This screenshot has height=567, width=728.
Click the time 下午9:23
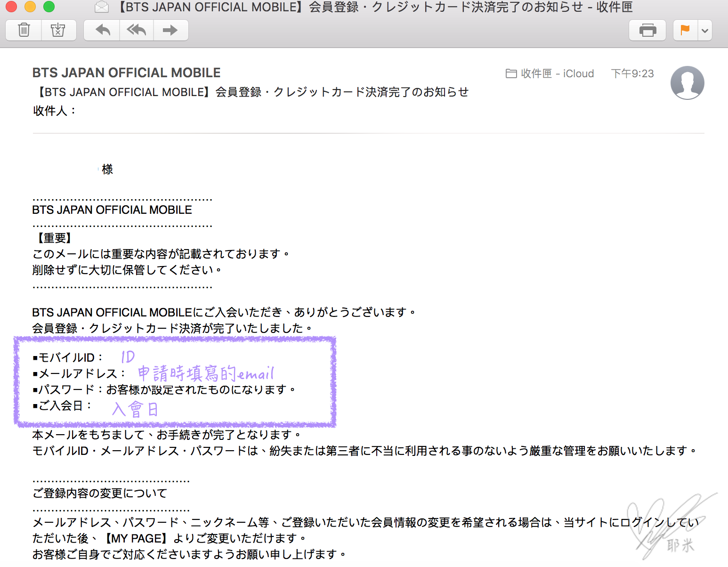point(632,73)
